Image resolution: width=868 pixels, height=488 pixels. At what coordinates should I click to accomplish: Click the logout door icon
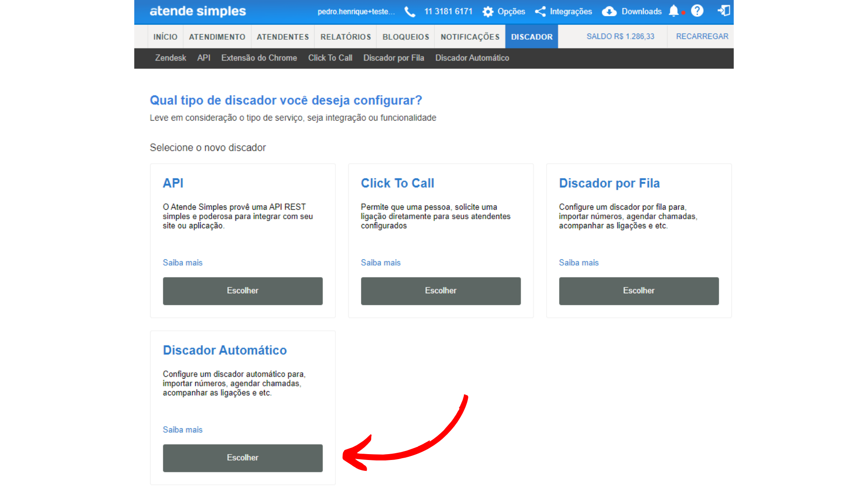coord(724,11)
